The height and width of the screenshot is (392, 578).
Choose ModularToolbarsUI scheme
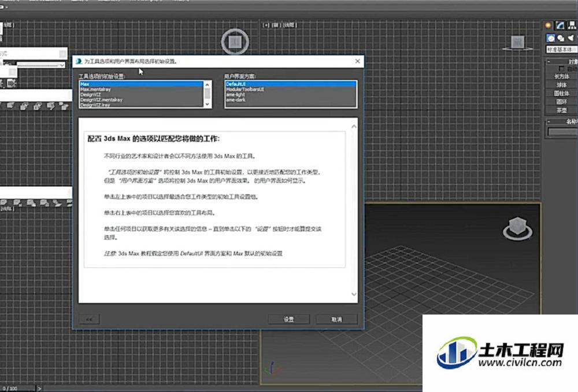coord(291,89)
